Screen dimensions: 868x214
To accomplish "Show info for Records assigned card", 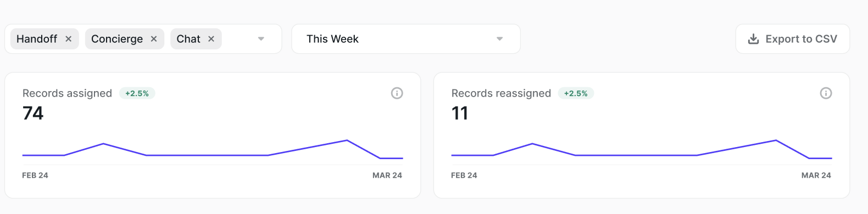I will tap(397, 93).
